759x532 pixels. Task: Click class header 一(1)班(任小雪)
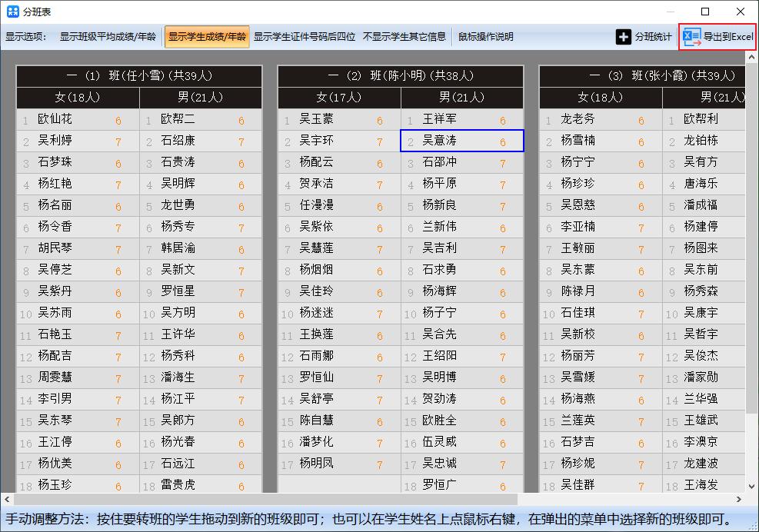coord(139,76)
